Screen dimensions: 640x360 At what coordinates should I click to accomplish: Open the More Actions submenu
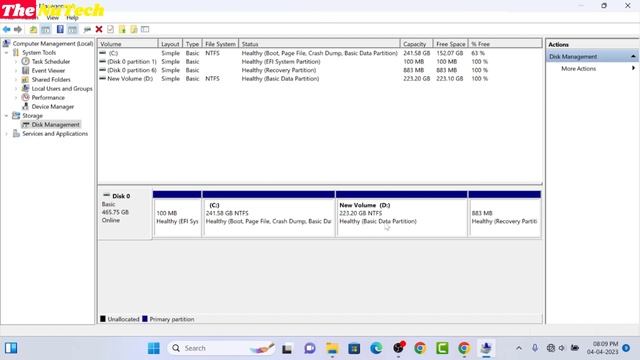click(598, 68)
